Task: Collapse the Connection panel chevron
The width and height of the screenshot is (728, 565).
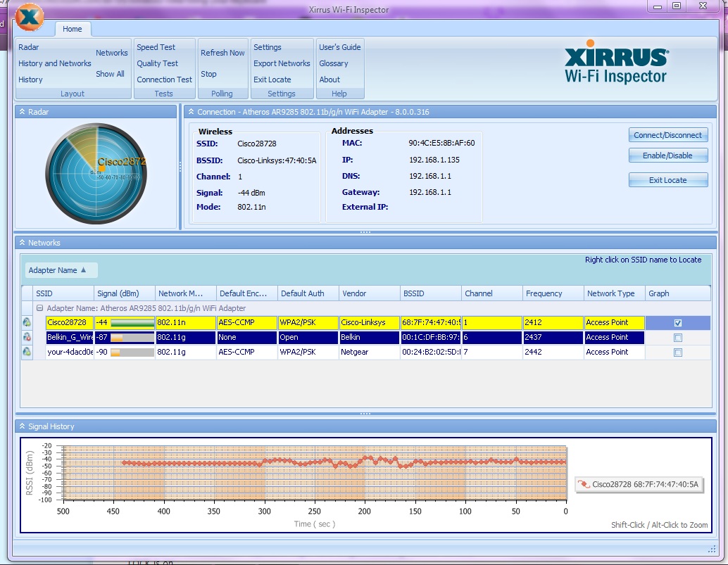Action: pyautogui.click(x=191, y=112)
